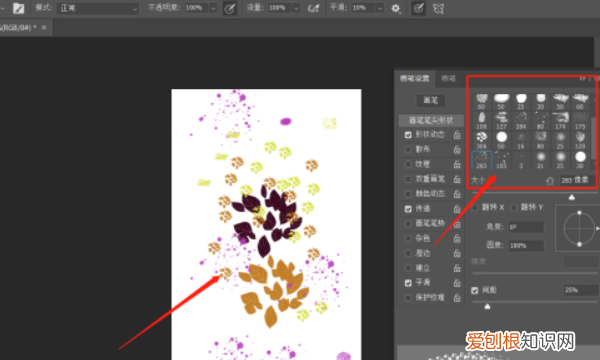Select brush tip labeled 284

tap(521, 121)
